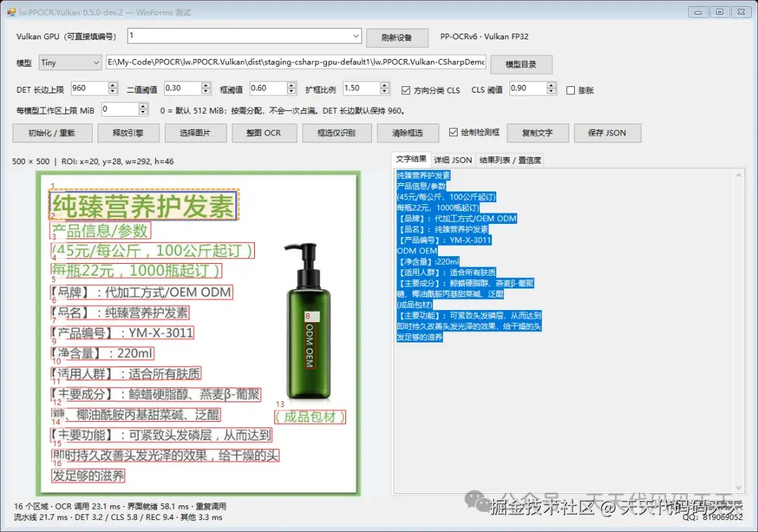Decrease 工作区上限 MiB with down arrow
Image resolution: width=758 pixels, height=532 pixels.
(143, 112)
